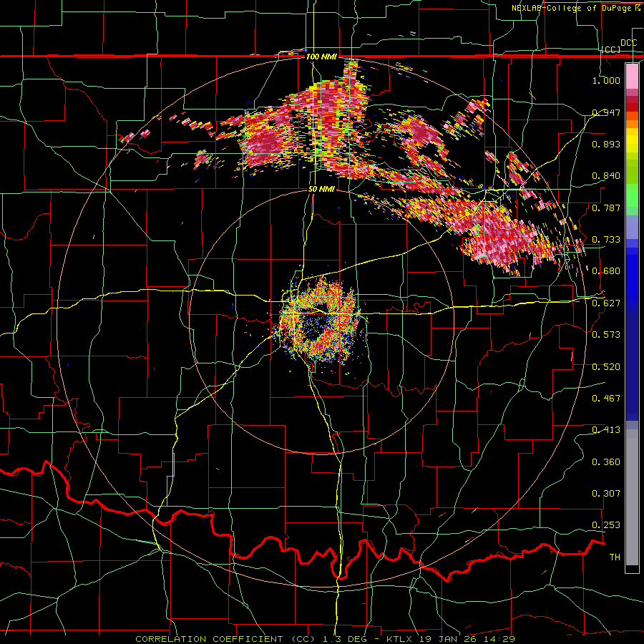
Task: Click the 0.307 legend value
Action: (x=606, y=493)
